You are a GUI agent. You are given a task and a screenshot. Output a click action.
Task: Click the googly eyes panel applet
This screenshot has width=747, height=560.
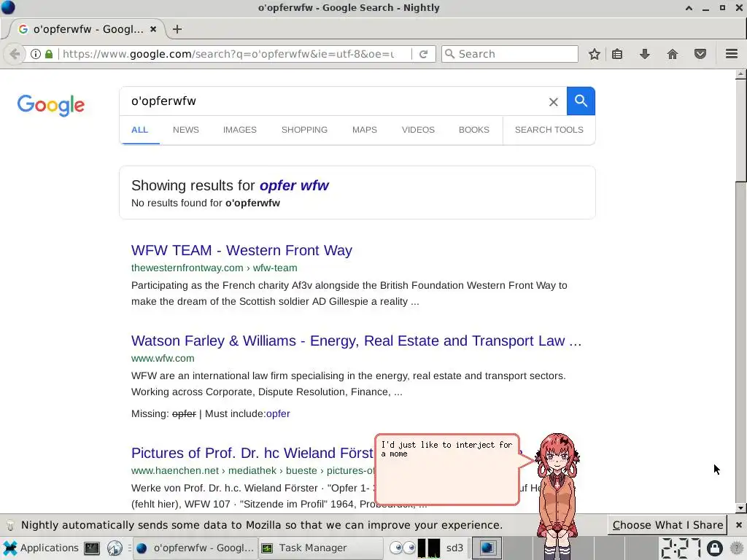(x=403, y=548)
